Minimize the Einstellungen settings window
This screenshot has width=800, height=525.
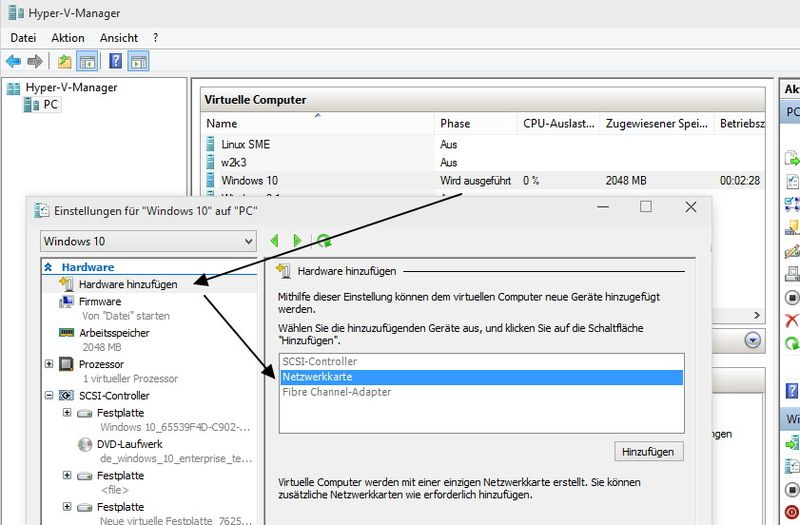pos(603,207)
